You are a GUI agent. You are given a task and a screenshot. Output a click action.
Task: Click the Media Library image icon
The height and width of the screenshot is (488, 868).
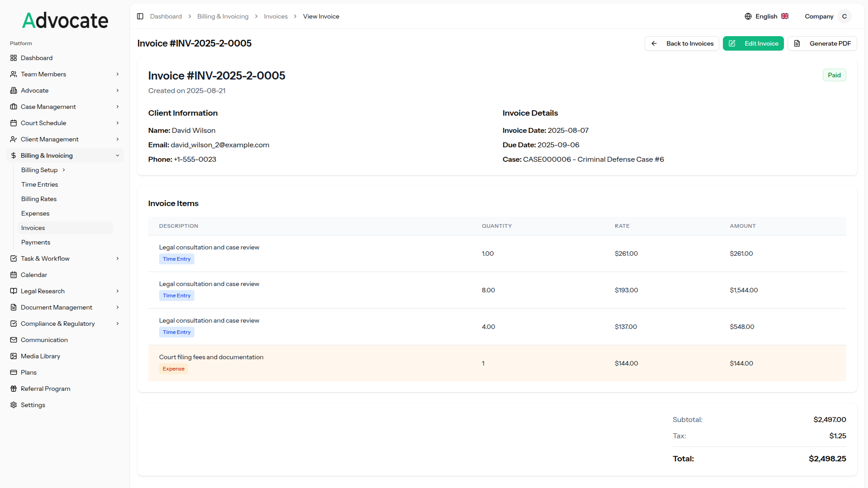(14, 356)
